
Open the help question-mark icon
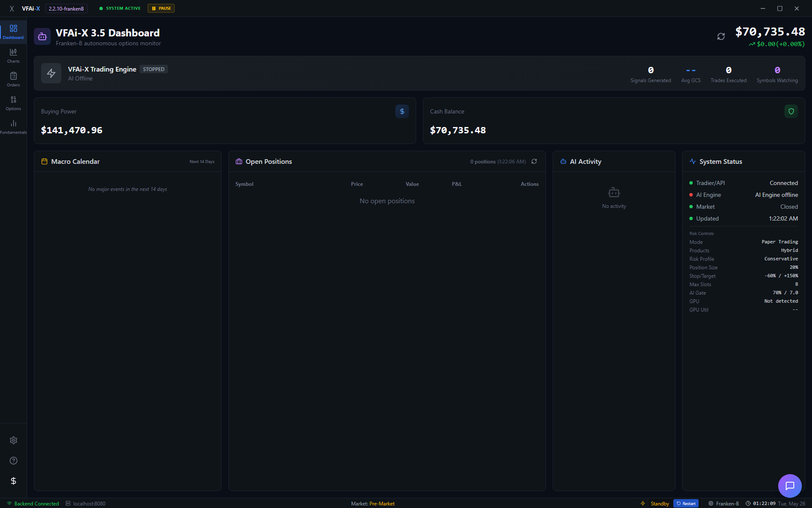14,461
